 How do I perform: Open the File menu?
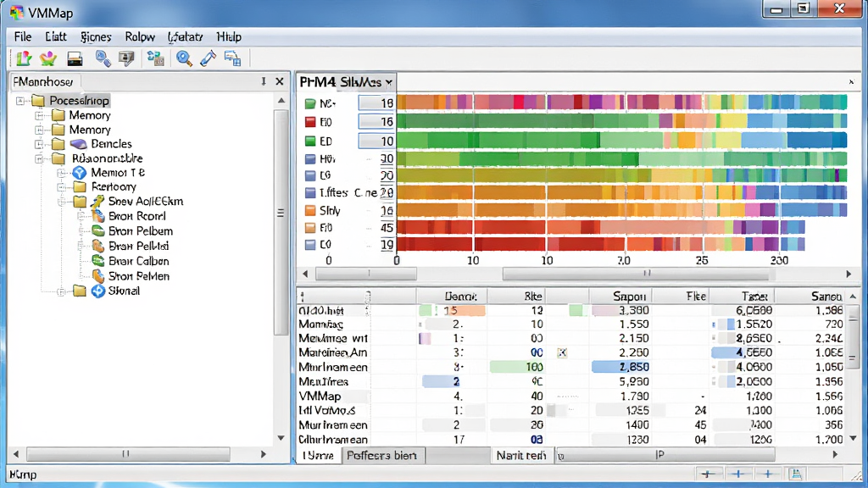click(x=23, y=37)
